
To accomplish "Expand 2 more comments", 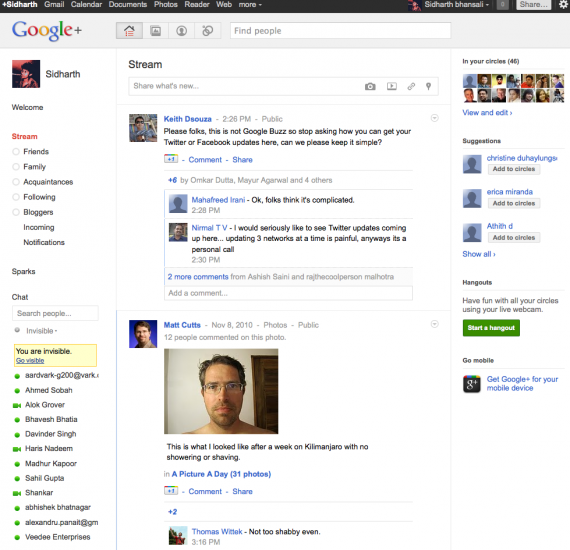I will click(198, 277).
